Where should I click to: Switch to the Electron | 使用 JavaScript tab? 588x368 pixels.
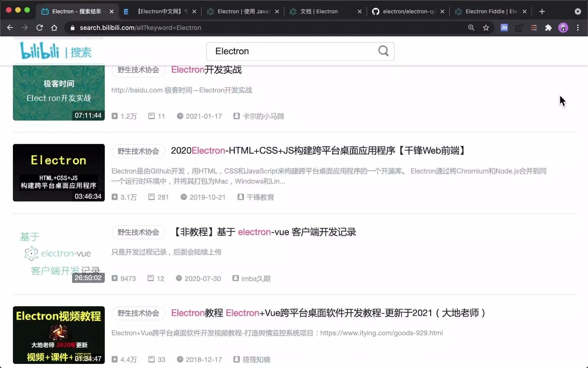244,11
